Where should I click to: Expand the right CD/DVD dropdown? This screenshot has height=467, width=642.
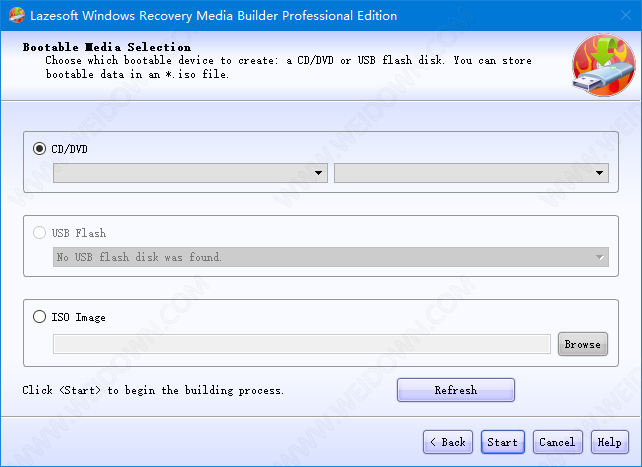click(471, 173)
